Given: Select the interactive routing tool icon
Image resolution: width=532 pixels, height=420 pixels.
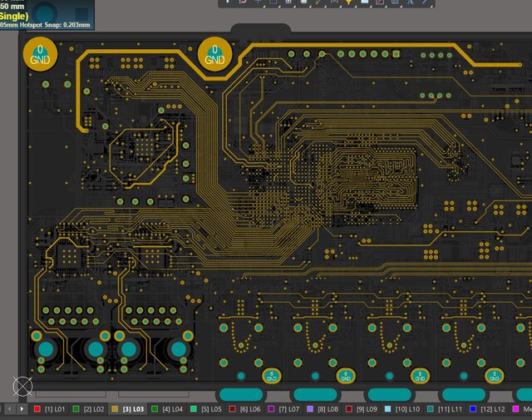Looking at the screenshot, I should coord(318,2).
